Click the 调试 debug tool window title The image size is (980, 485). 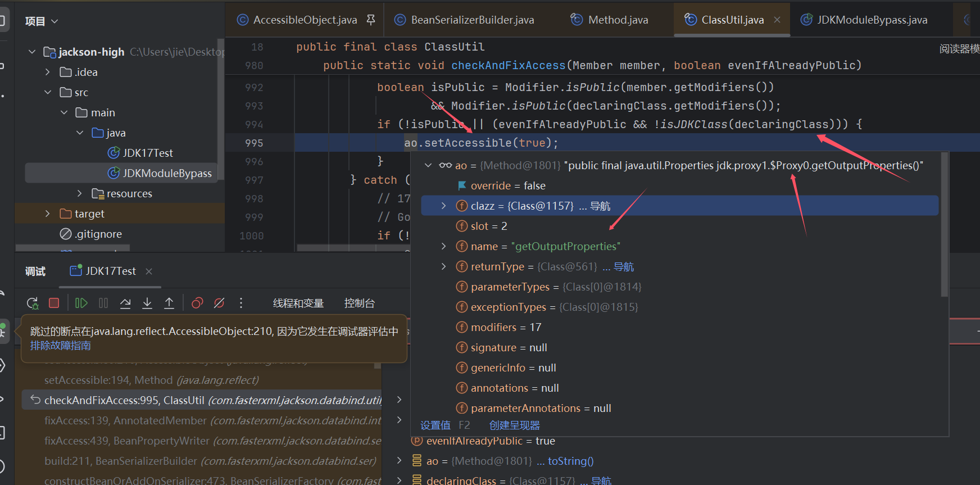35,271
